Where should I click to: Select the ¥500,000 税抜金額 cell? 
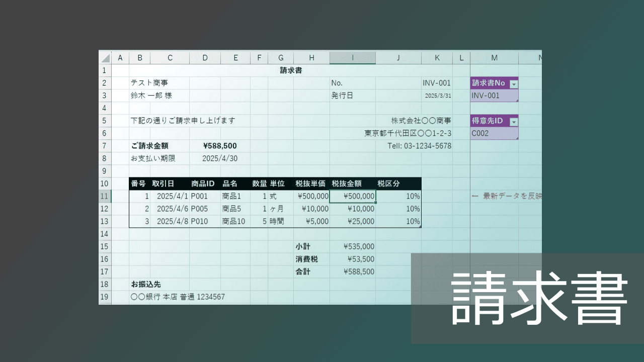[x=352, y=196]
